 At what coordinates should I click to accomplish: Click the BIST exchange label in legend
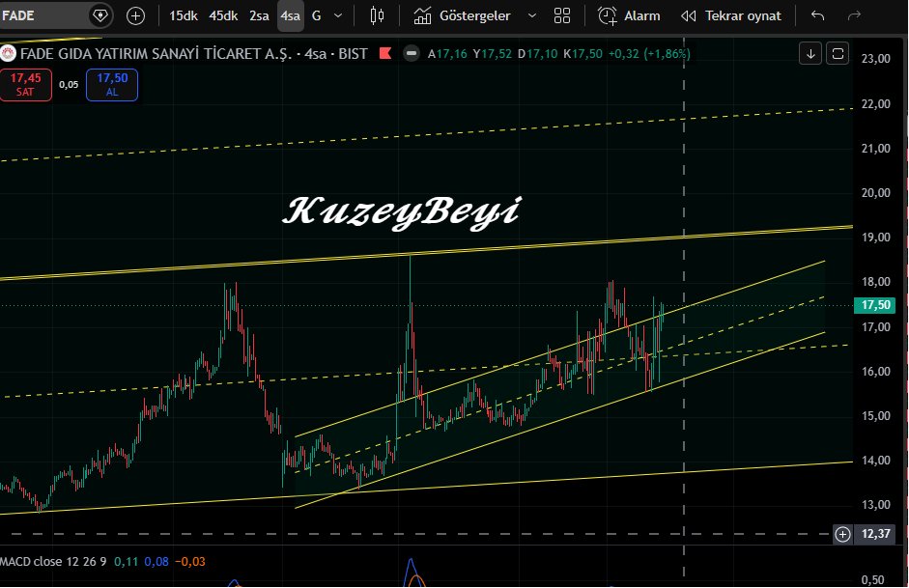click(x=353, y=54)
